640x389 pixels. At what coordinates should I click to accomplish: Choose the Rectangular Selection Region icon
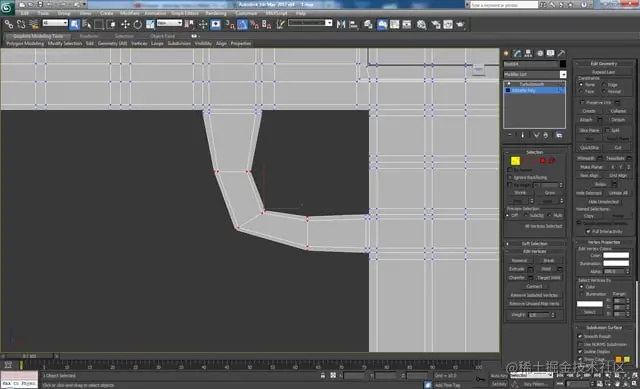(x=99, y=24)
